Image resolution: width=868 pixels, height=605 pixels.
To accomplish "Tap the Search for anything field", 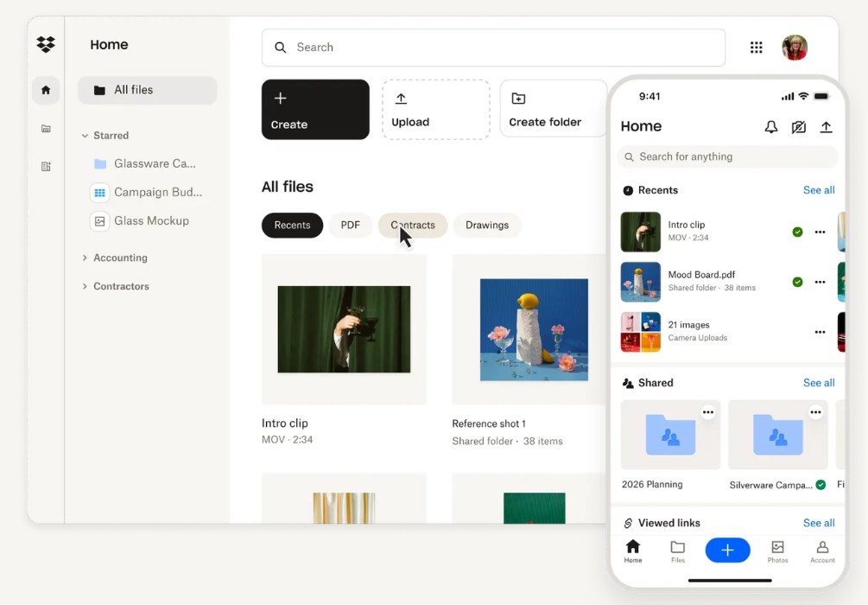I will 727,156.
